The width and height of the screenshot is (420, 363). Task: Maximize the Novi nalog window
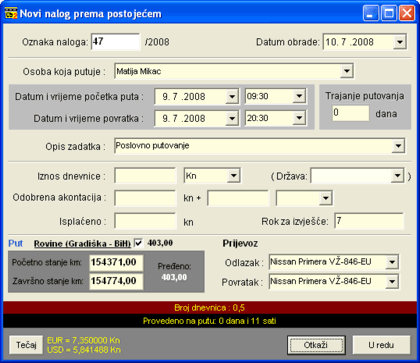(389, 14)
